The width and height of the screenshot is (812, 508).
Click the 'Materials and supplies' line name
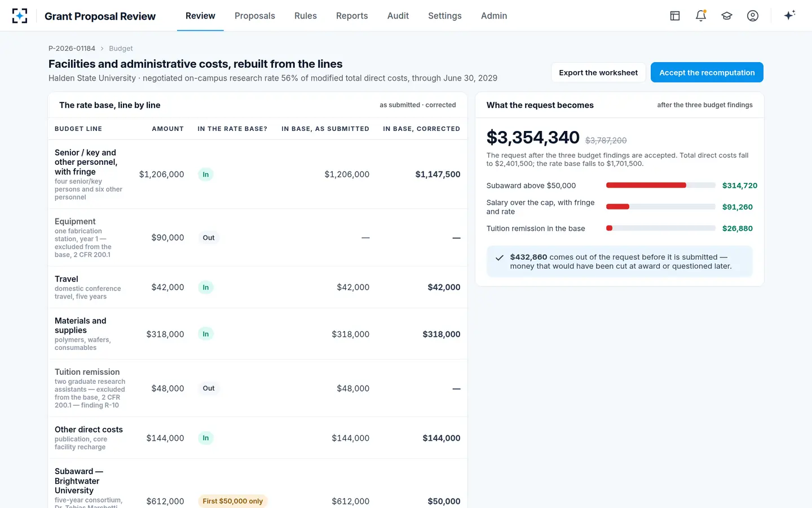(x=81, y=326)
